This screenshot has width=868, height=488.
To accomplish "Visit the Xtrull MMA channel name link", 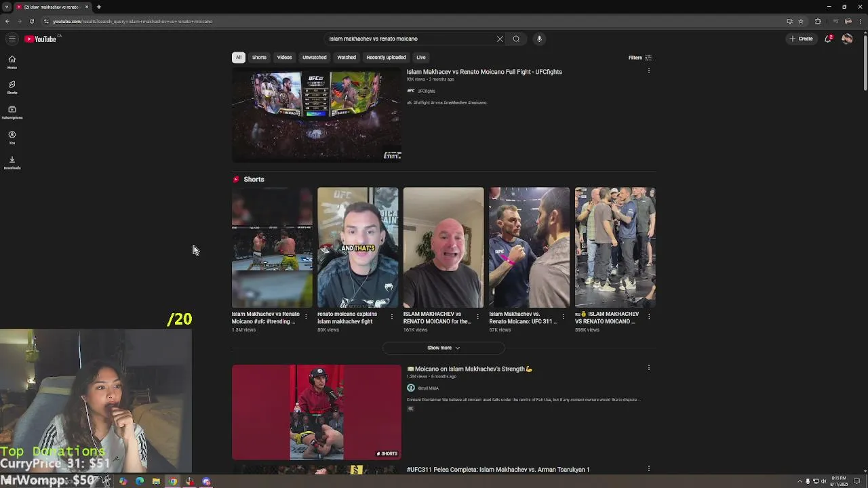I will pyautogui.click(x=428, y=388).
